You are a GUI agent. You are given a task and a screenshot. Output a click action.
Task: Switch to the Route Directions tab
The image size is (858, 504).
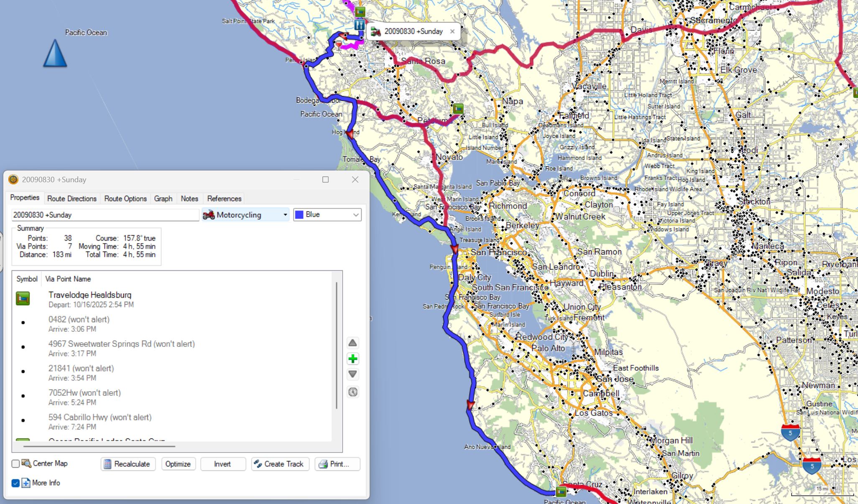pos(71,199)
